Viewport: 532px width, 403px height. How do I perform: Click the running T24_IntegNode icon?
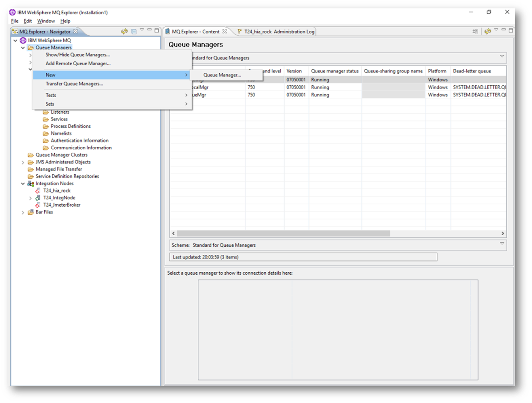(38, 198)
